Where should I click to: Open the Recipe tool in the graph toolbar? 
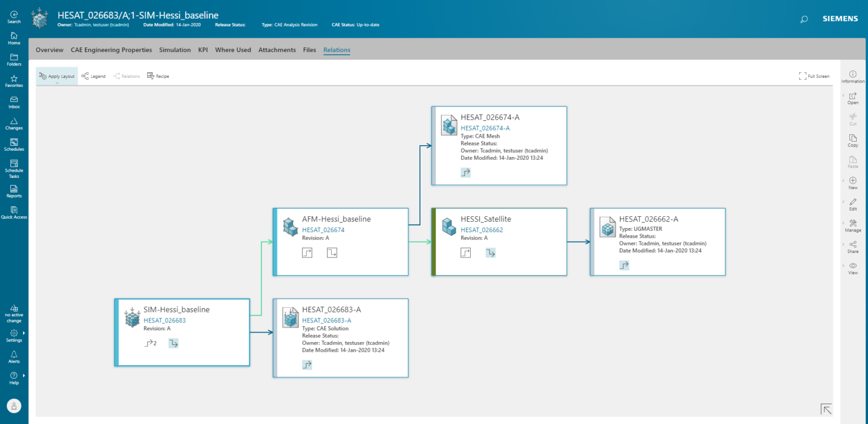point(158,76)
